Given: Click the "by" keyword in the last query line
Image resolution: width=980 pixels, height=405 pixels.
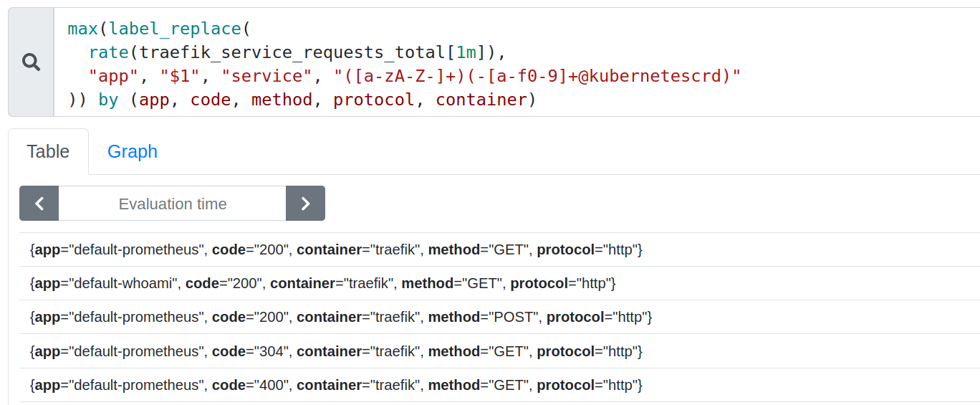Looking at the screenshot, I should pos(108,100).
